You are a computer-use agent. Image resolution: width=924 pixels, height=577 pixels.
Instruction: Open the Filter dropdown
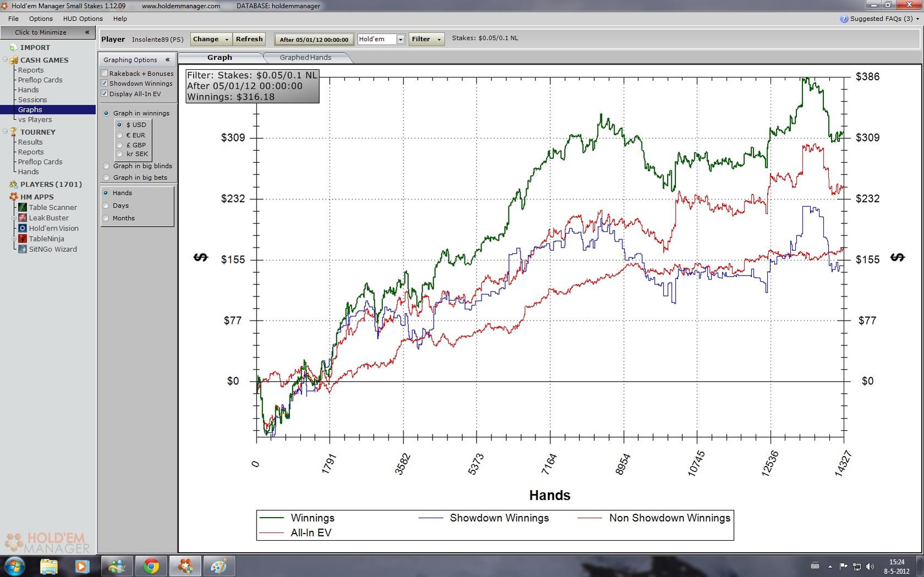[x=427, y=39]
